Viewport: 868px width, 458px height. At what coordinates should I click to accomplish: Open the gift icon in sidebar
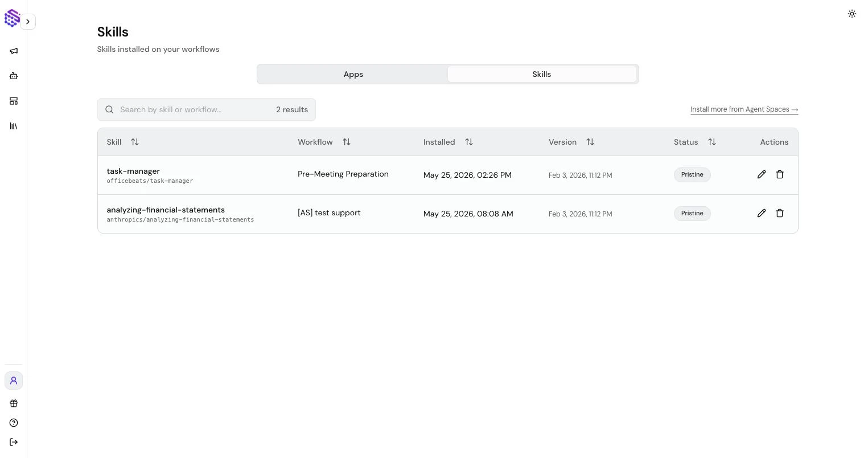[14, 403]
